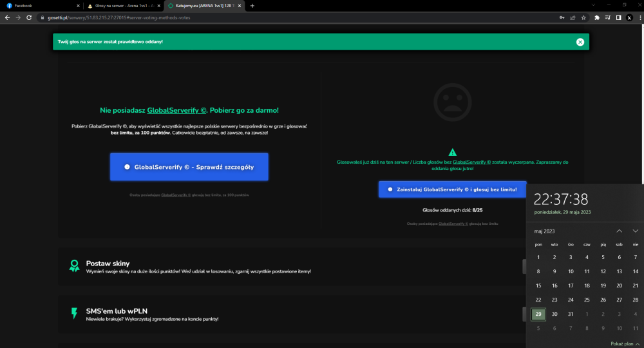This screenshot has height=348, width=644.
Task: Open the extensions puzzle icon
Action: pos(597,17)
